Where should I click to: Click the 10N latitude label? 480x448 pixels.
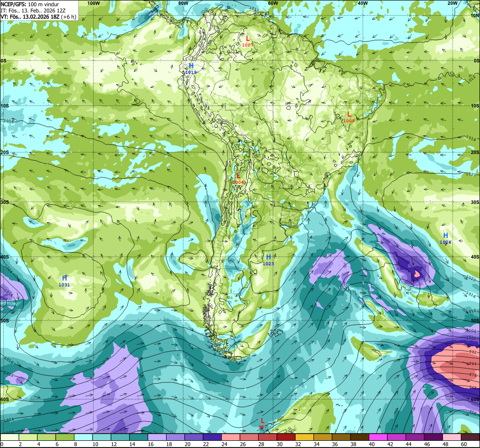click(x=475, y=15)
